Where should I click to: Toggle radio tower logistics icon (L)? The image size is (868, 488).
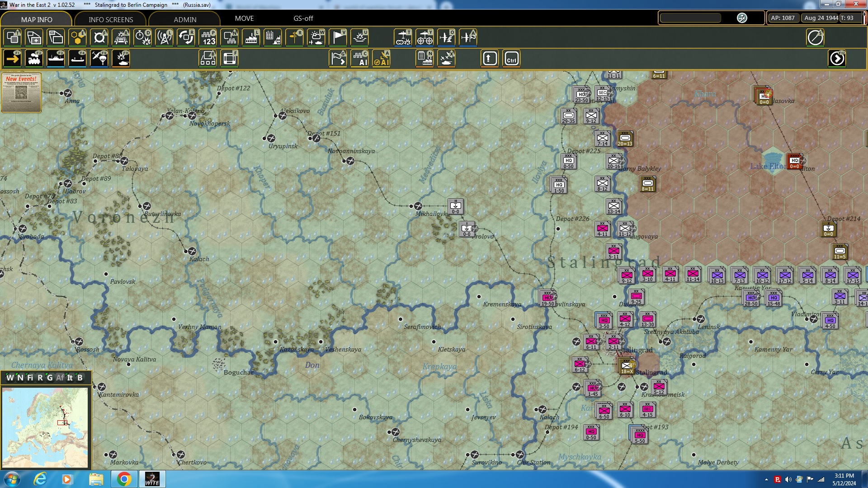(164, 37)
